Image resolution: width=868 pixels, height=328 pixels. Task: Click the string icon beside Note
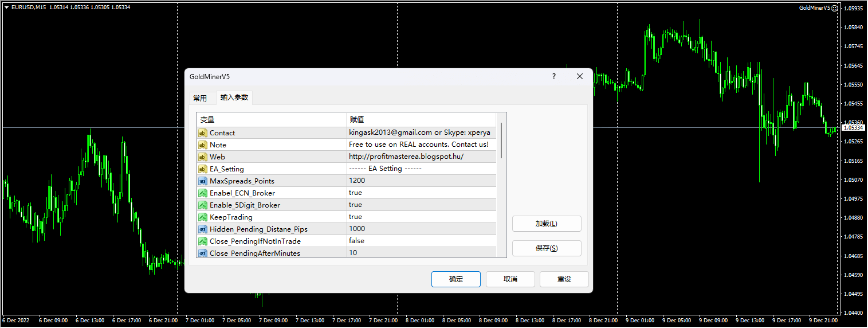202,145
